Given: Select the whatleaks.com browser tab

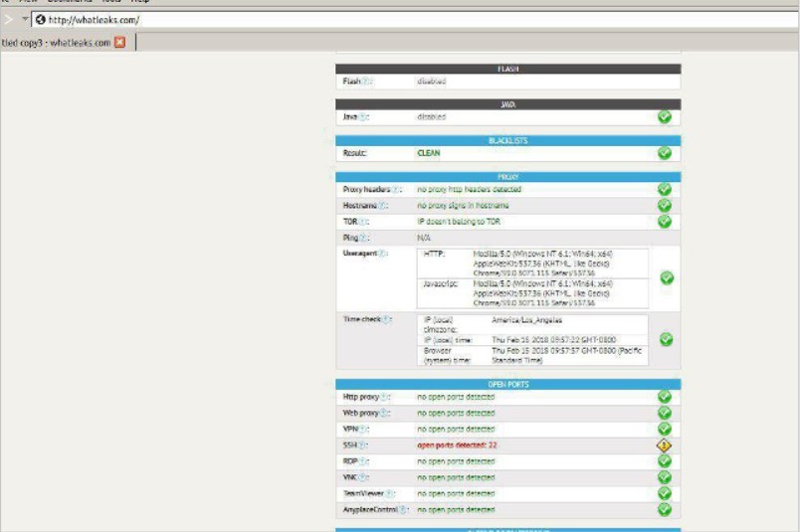Looking at the screenshot, I should [x=56, y=43].
